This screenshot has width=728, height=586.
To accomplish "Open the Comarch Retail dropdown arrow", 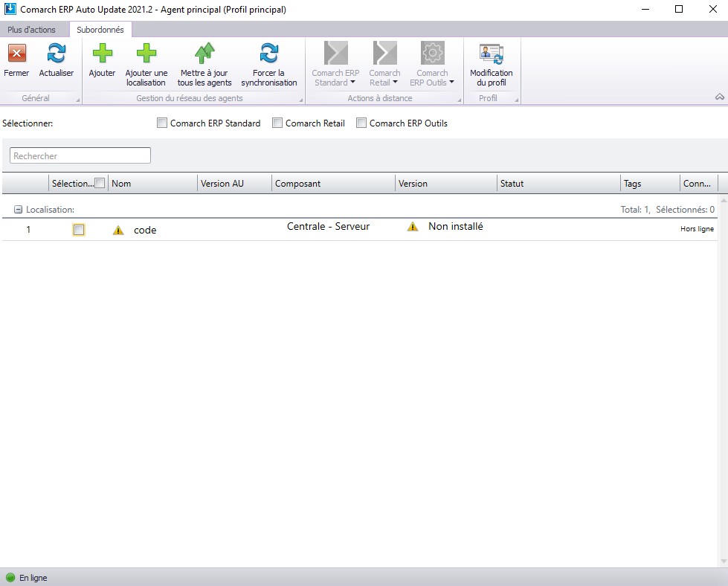I will click(395, 83).
